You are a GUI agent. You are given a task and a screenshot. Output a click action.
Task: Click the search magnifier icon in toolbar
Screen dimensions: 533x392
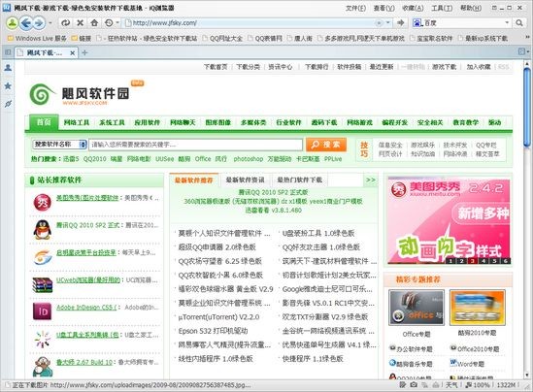tap(519, 22)
